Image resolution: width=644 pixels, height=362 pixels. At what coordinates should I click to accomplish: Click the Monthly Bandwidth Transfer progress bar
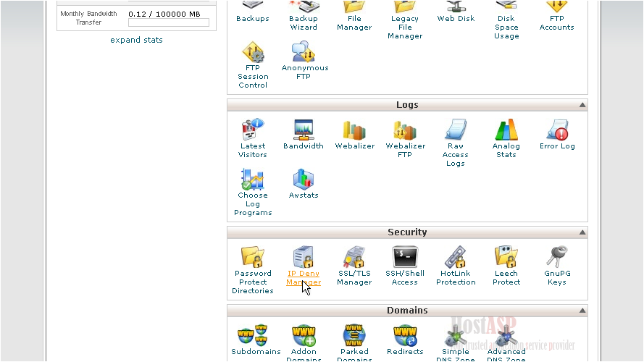pos(168,23)
